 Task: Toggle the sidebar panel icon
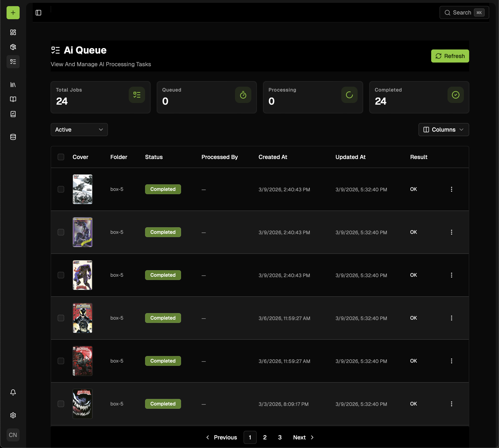point(38,12)
